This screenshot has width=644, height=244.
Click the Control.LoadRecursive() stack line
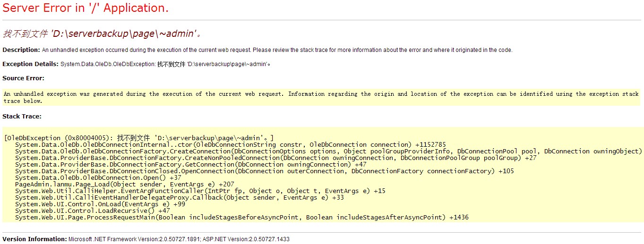92,210
